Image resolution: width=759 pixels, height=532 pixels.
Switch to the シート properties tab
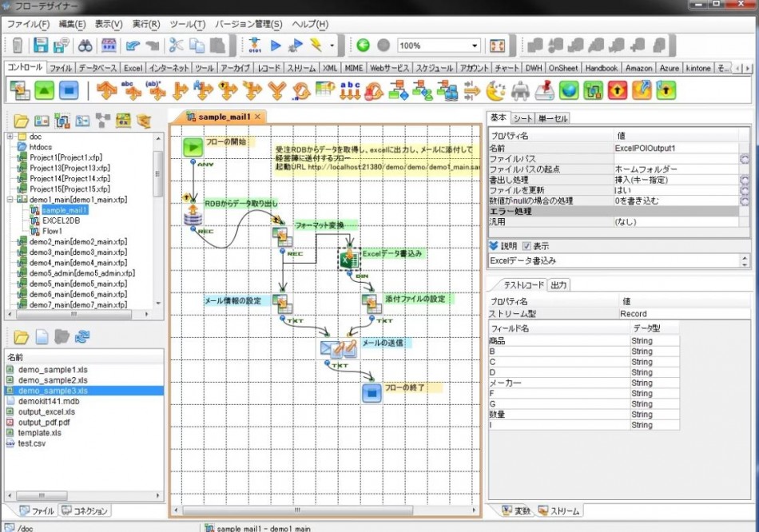pyautogui.click(x=523, y=118)
